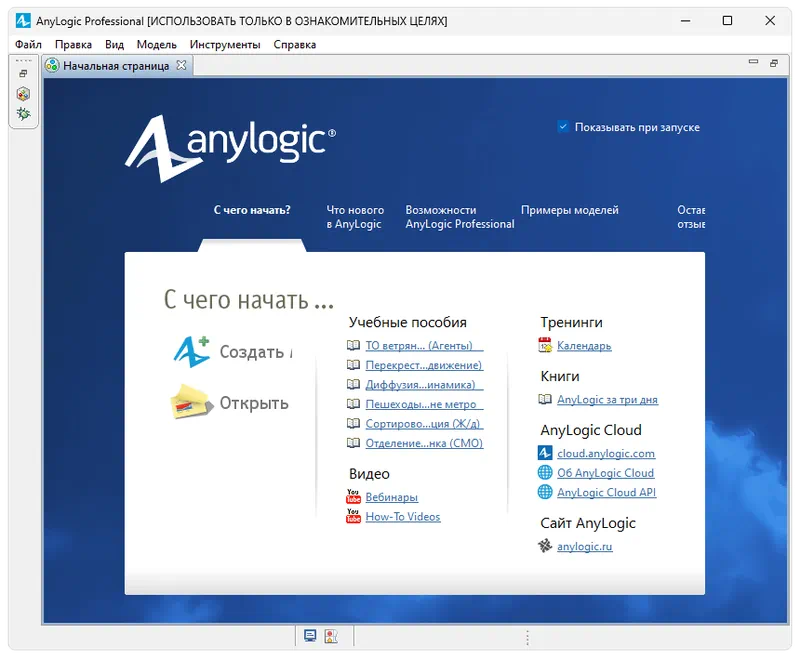
Task: Close the Начальная страница tab
Action: click(x=181, y=65)
